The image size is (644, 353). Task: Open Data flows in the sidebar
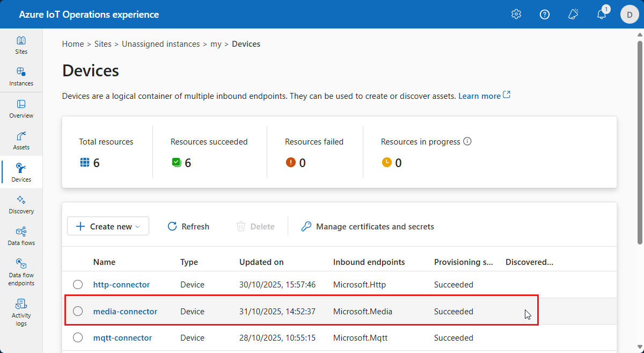21,236
